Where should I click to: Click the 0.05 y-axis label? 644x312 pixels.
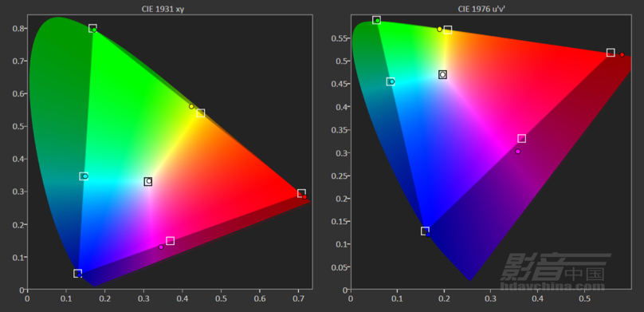tap(339, 267)
